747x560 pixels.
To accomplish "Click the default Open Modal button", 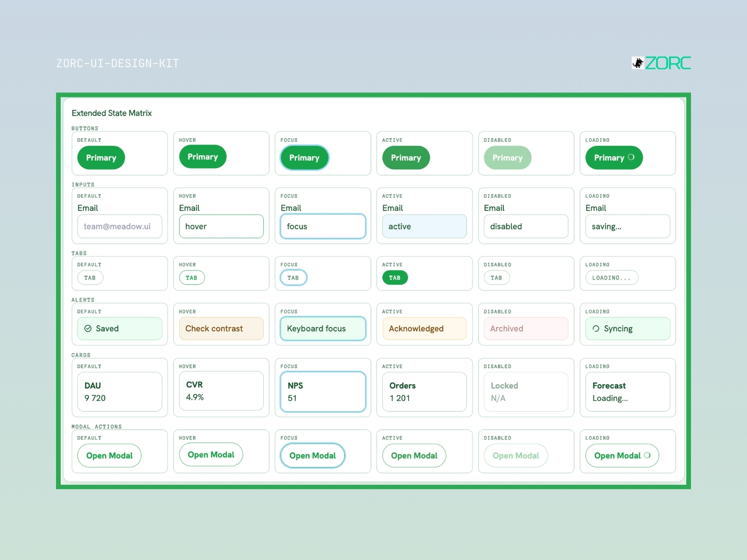I will (x=109, y=455).
